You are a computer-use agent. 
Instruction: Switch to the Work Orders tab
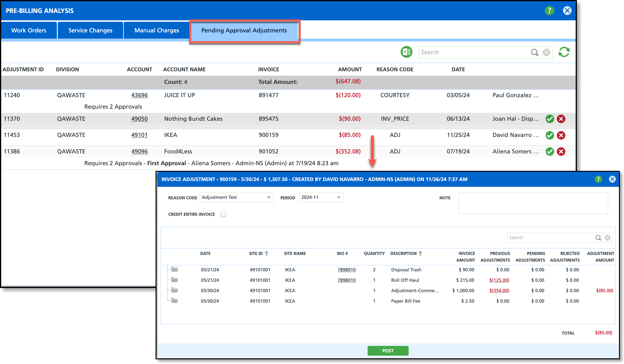(x=29, y=30)
